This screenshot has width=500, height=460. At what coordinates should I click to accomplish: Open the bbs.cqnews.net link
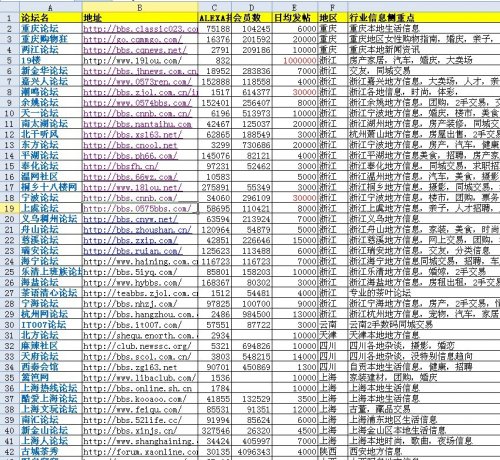pyautogui.click(x=135, y=50)
